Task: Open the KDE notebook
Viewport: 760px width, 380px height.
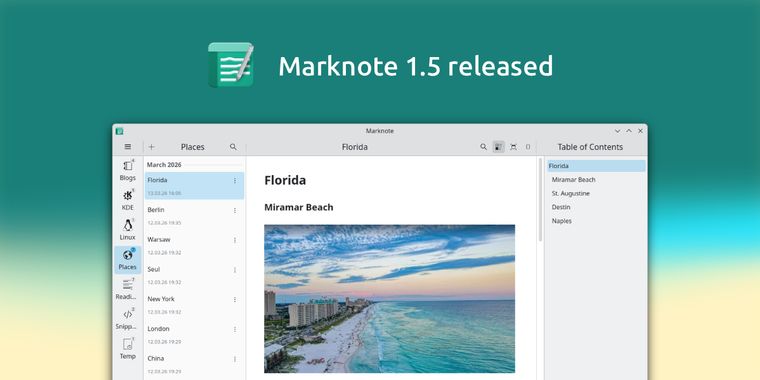Action: tap(127, 200)
